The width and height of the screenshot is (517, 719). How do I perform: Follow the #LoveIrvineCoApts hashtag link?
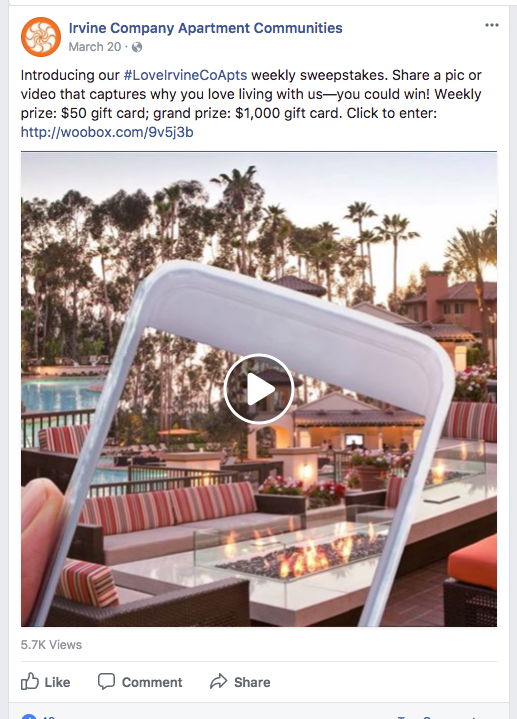coord(185,75)
